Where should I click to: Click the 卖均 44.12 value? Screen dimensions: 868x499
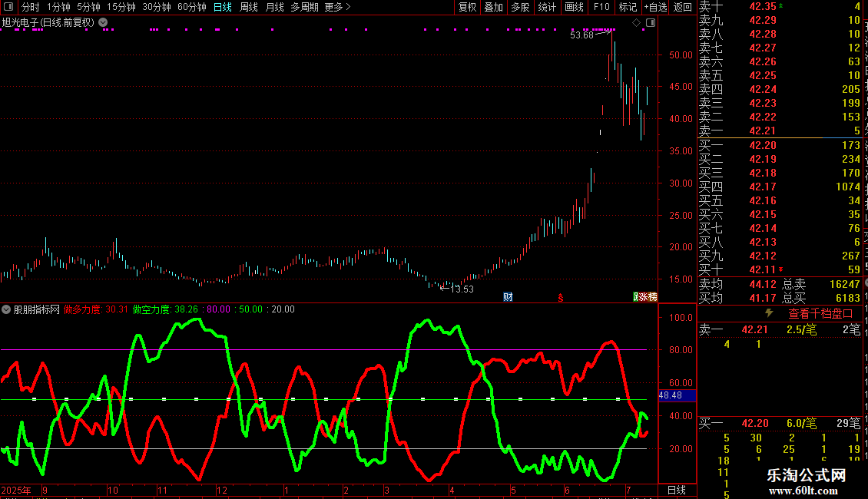(x=763, y=284)
